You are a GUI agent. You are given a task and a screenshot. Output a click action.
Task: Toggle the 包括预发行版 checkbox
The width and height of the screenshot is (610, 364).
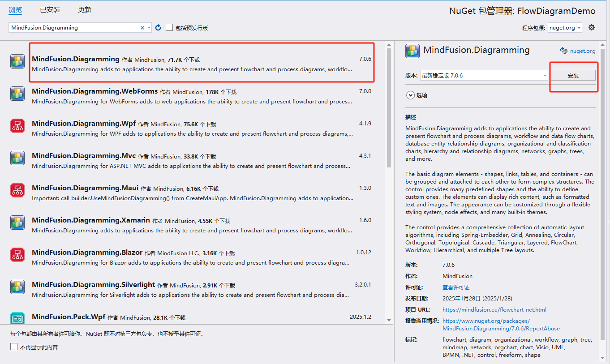pyautogui.click(x=169, y=27)
